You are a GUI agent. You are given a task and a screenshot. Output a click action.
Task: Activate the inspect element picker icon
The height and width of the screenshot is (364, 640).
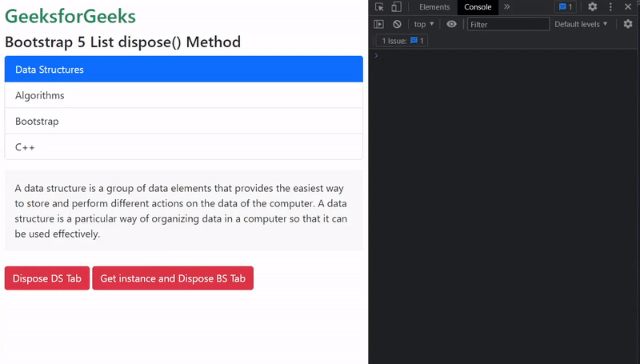pos(379,7)
